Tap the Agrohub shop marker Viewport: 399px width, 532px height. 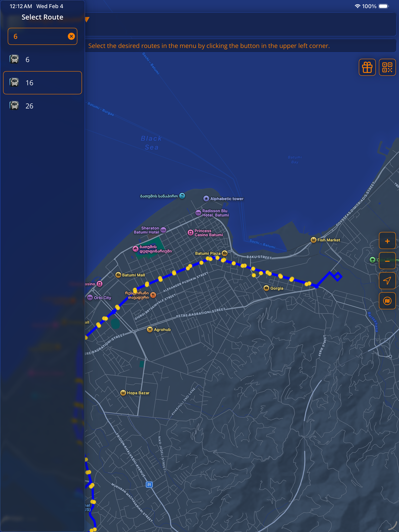pyautogui.click(x=150, y=329)
